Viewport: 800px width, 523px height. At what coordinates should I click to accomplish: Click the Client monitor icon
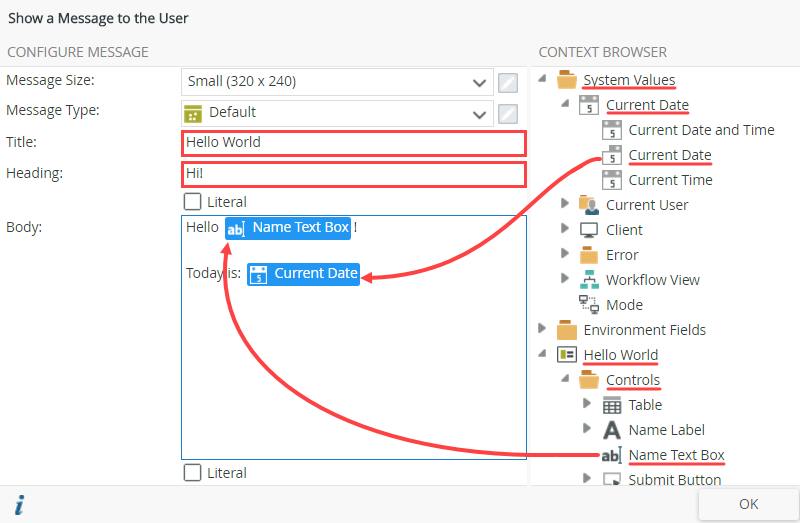click(590, 230)
